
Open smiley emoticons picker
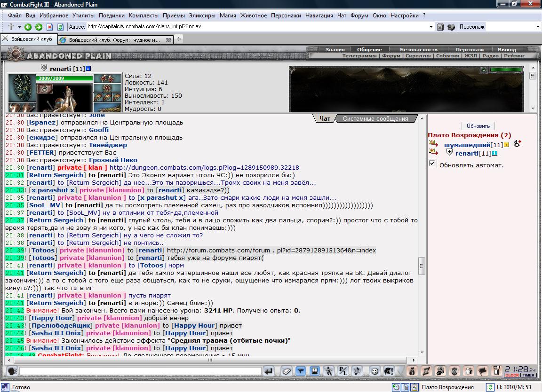coord(375,371)
